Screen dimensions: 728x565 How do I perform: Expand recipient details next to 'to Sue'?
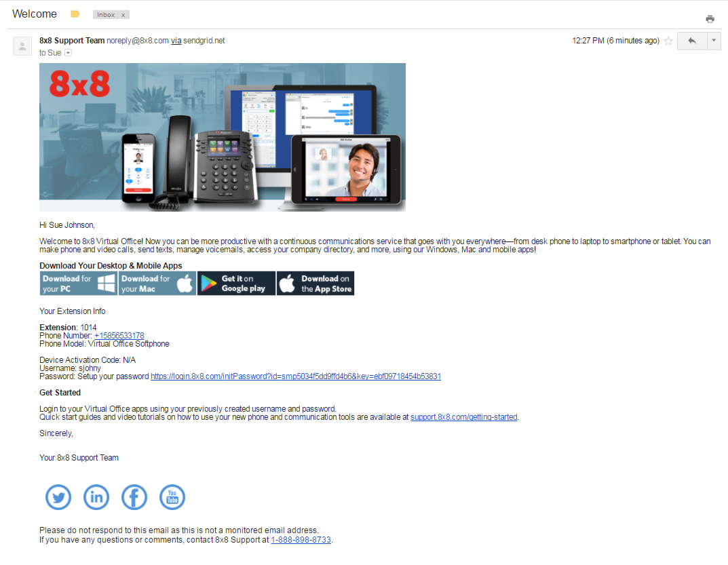point(69,53)
